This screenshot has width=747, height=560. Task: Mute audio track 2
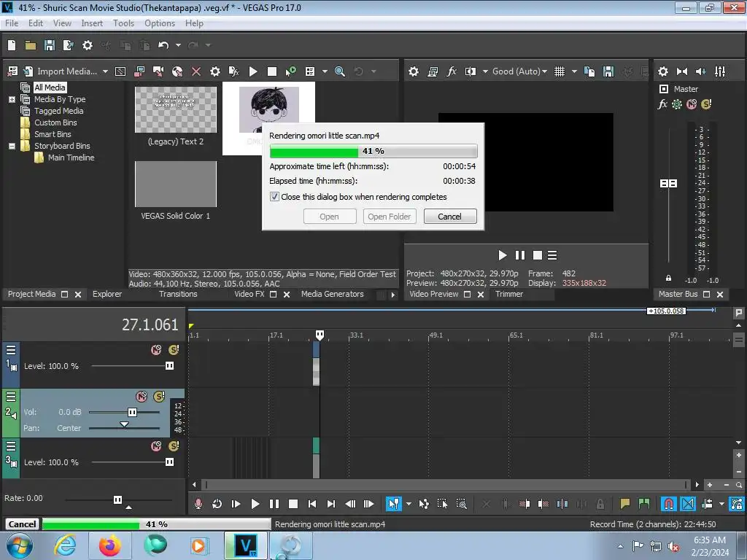pos(141,397)
